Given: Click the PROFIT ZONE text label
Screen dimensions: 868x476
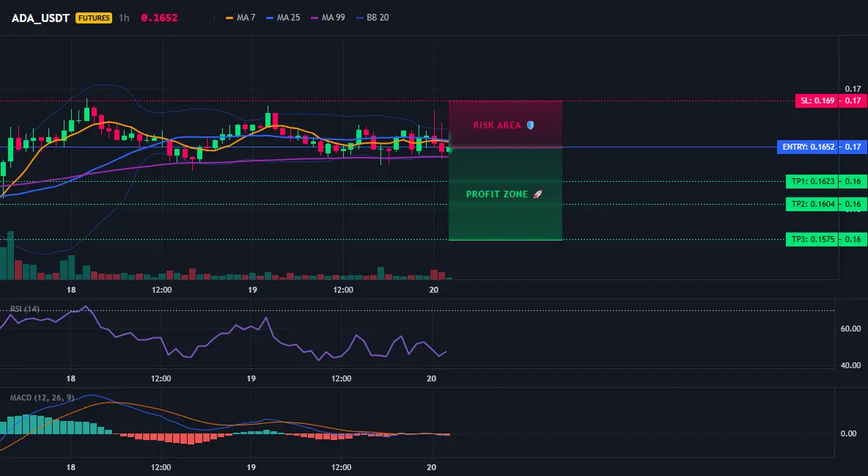Looking at the screenshot, I should 496,194.
